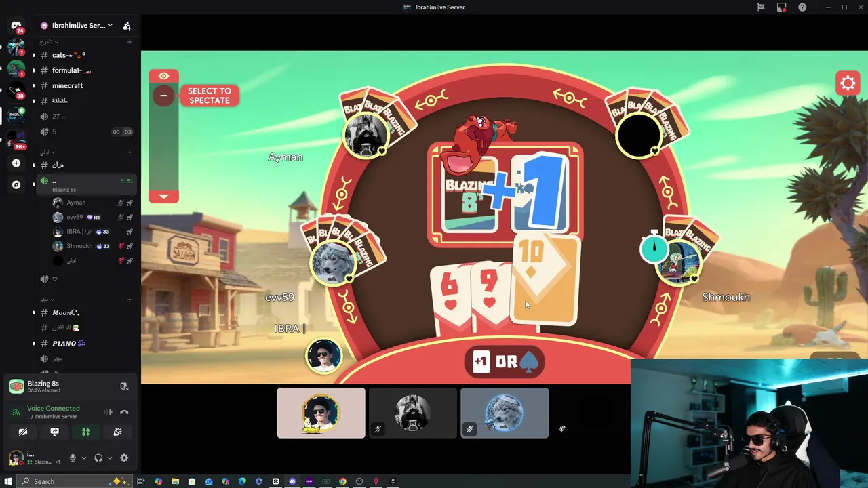This screenshot has width=868, height=488.
Task: Collapse the category above cats channel
Action: 49,42
